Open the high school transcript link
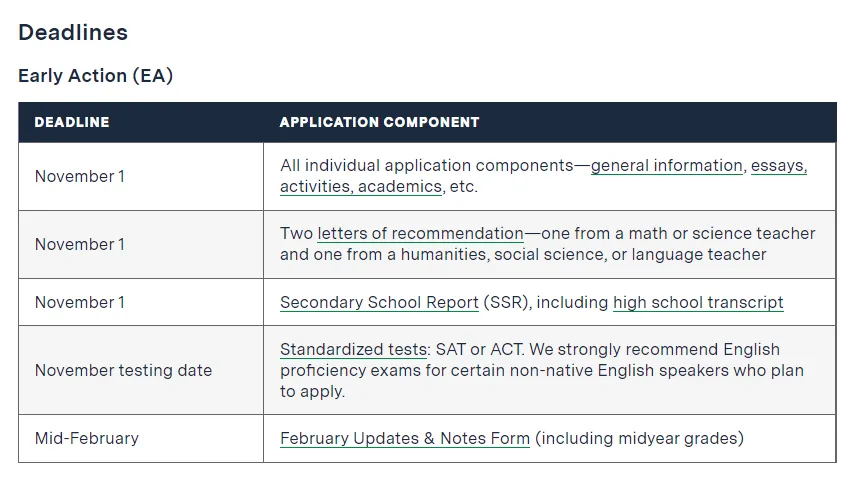This screenshot has width=849, height=479. [698, 303]
